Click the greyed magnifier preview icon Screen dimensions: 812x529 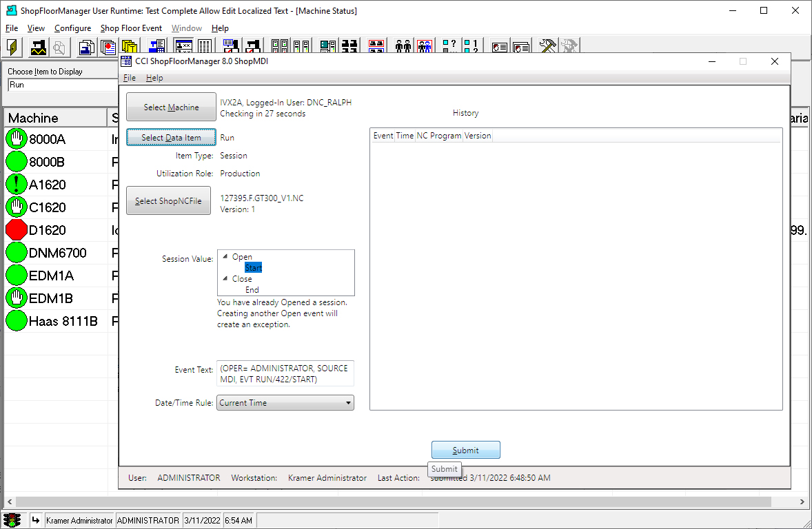(59, 47)
